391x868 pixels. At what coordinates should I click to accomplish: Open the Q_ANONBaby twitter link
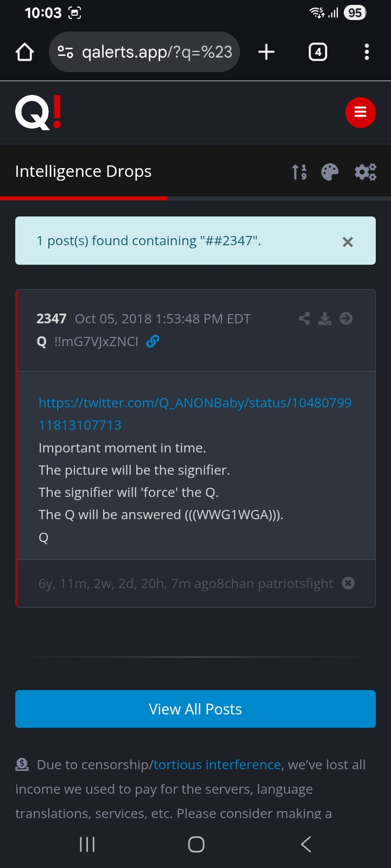[x=195, y=414]
